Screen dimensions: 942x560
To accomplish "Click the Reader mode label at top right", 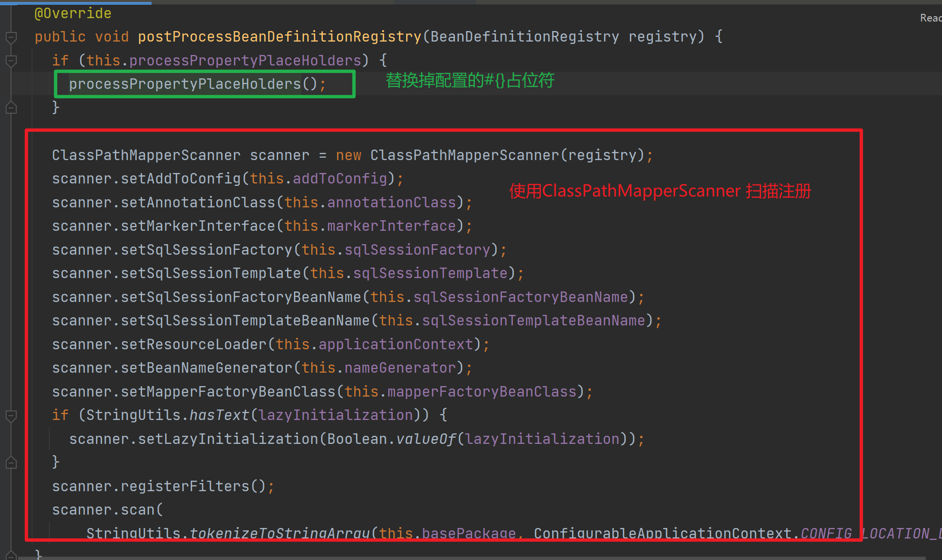I will 931,18.
